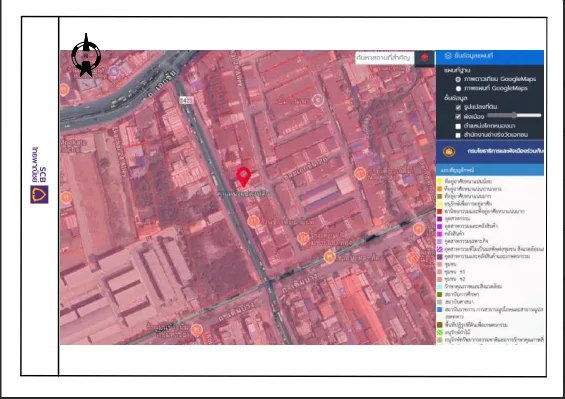Select the Google Maps satellite imagery radio button
Image resolution: width=565 pixels, height=399 pixels.
pos(458,79)
